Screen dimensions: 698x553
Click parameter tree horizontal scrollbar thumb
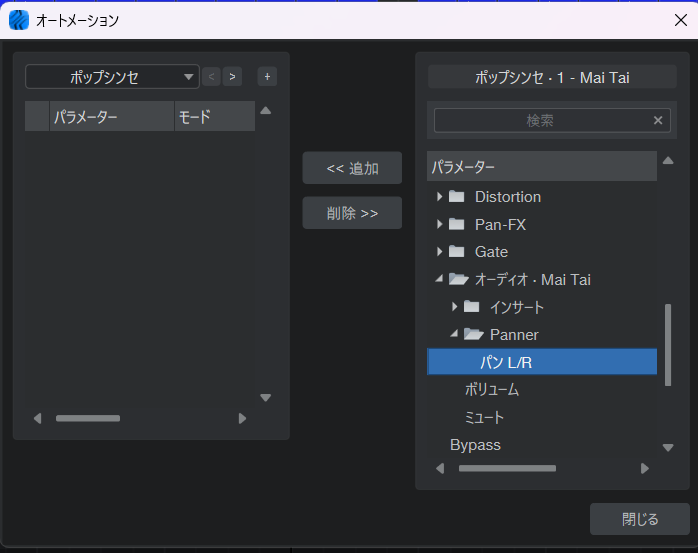[507, 468]
